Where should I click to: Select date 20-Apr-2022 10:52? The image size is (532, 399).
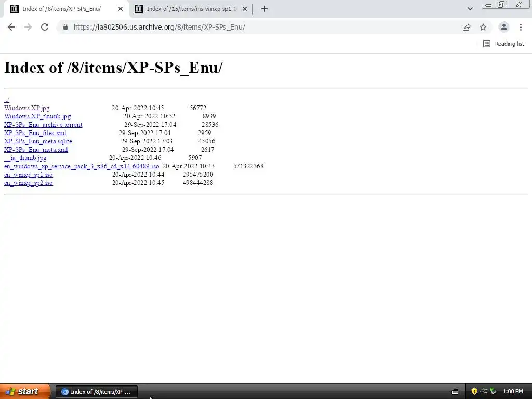pyautogui.click(x=149, y=116)
